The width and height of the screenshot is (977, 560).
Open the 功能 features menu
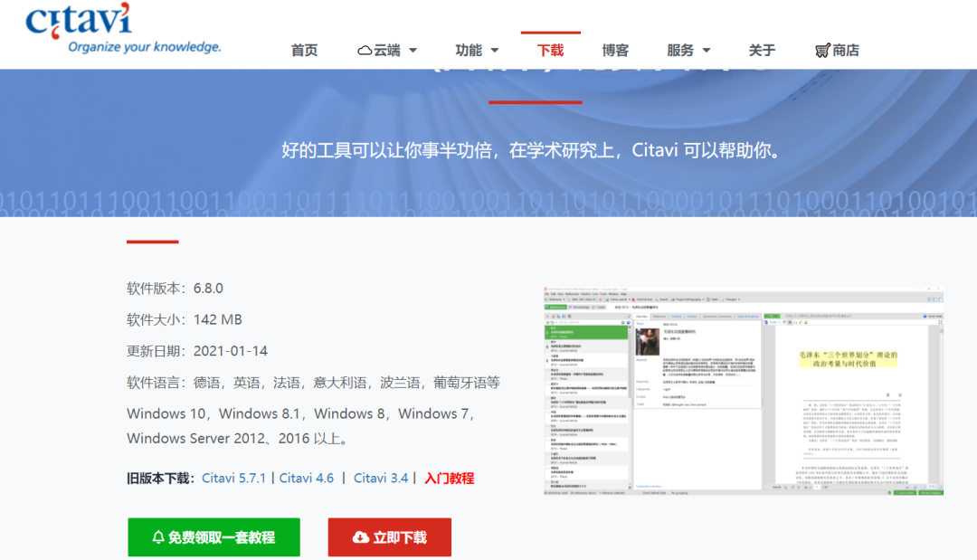tap(469, 51)
